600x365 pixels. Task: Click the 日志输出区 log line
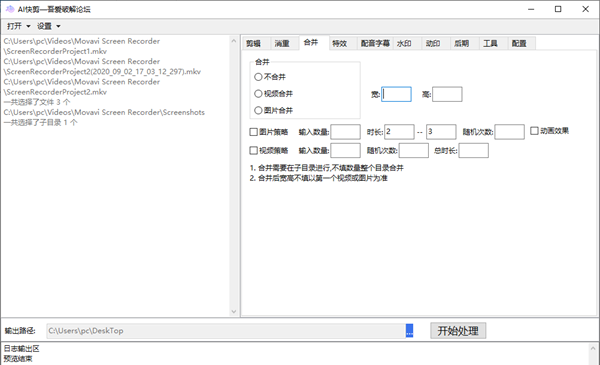[21, 349]
